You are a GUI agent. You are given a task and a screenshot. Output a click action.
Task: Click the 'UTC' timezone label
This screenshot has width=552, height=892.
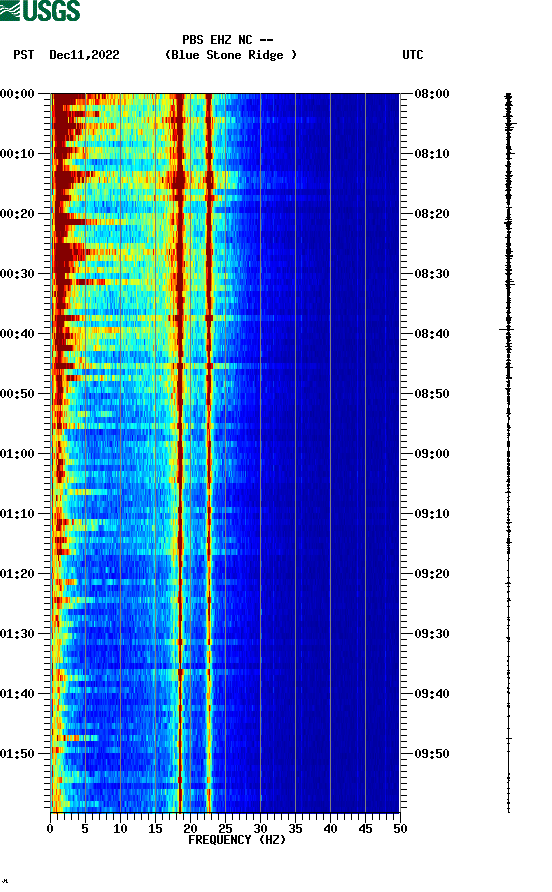(x=413, y=55)
